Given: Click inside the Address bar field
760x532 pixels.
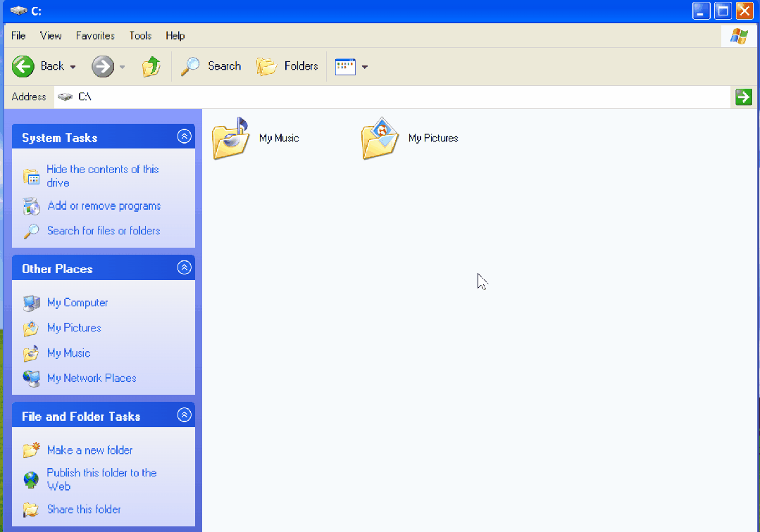Looking at the screenshot, I should (x=282, y=96).
